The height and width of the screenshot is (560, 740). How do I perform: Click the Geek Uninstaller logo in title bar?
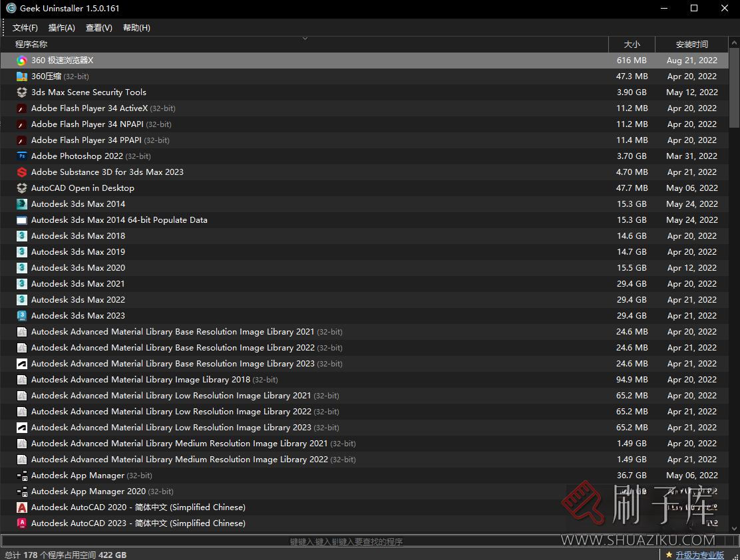(x=11, y=9)
